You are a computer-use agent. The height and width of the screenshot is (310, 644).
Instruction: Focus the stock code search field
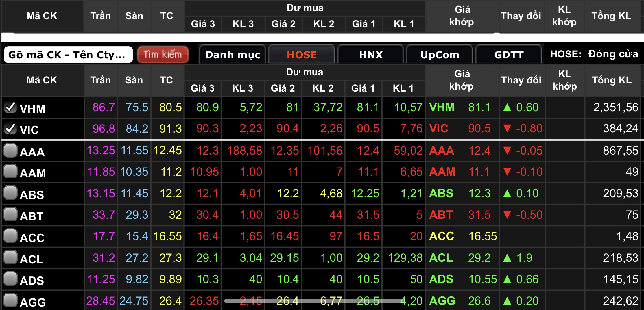[x=68, y=55]
